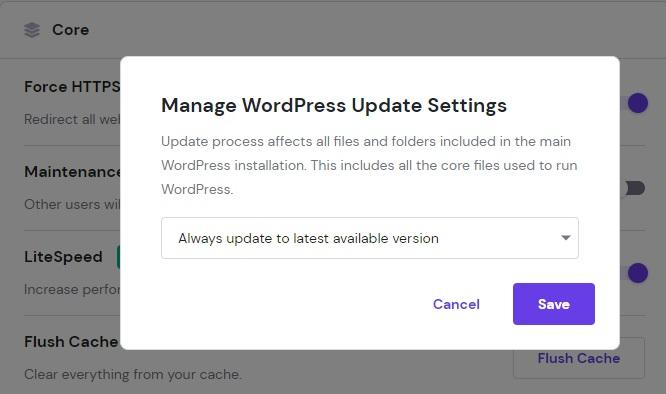Click 'Clear everything from your cache' description
666x394 pixels.
click(x=133, y=374)
